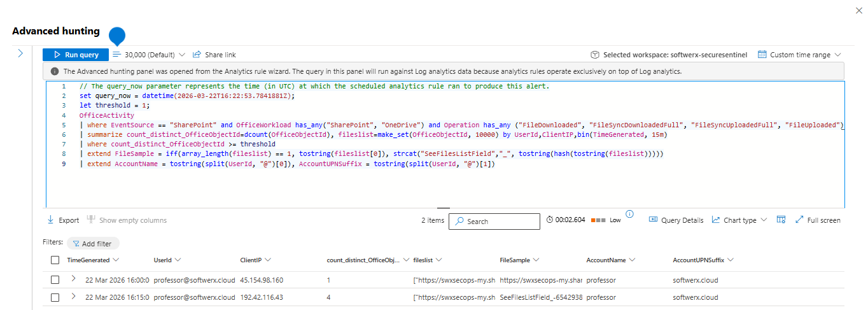Click the customize columns icon
The height and width of the screenshot is (310, 868).
[781, 220]
